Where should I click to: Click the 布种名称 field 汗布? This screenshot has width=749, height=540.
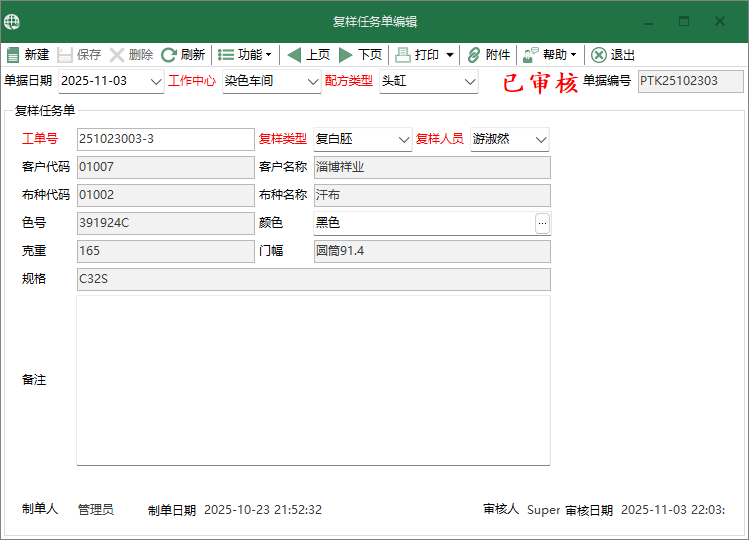coord(432,195)
